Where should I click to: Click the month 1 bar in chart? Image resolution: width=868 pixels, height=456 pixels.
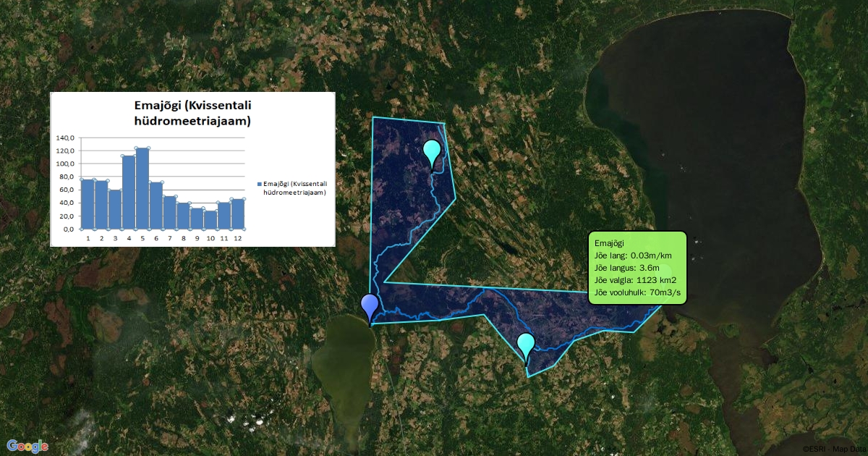tap(88, 204)
